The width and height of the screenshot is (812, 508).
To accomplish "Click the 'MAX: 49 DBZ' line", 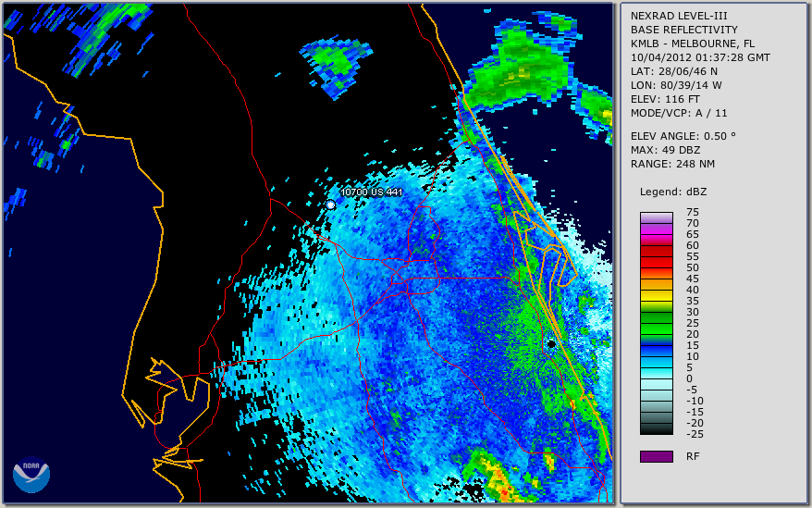I will 665,150.
